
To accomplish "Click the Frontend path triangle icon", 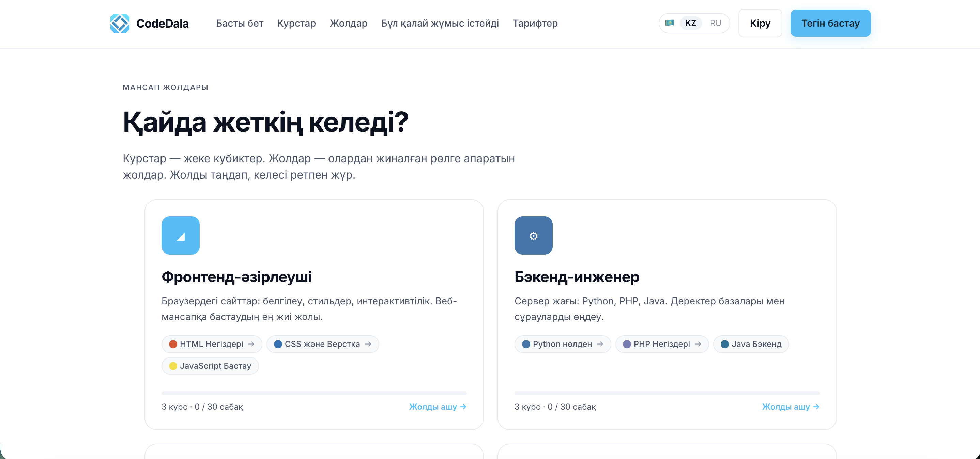I will pos(180,235).
